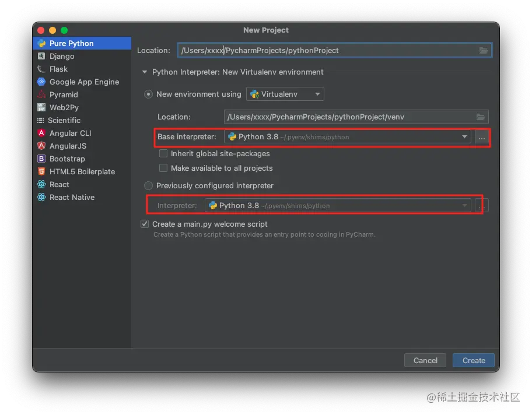Click the Flask project icon
The height and width of the screenshot is (415, 532).
pyautogui.click(x=41, y=69)
